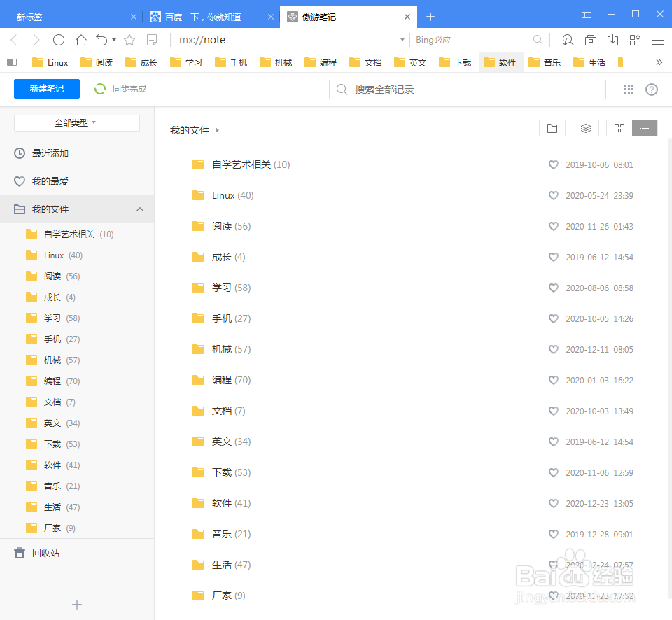Open a new browser tab with plus
Viewport: 672px width, 620px height.
pyautogui.click(x=430, y=17)
